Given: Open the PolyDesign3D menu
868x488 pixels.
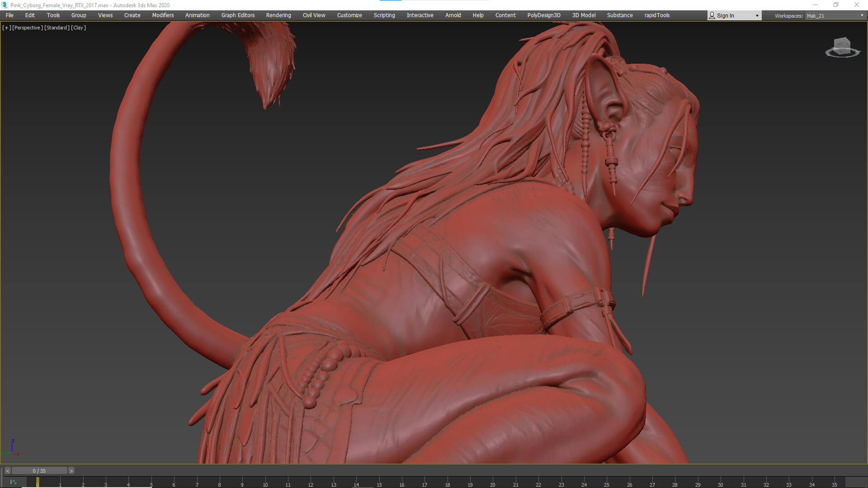Looking at the screenshot, I should (x=544, y=15).
